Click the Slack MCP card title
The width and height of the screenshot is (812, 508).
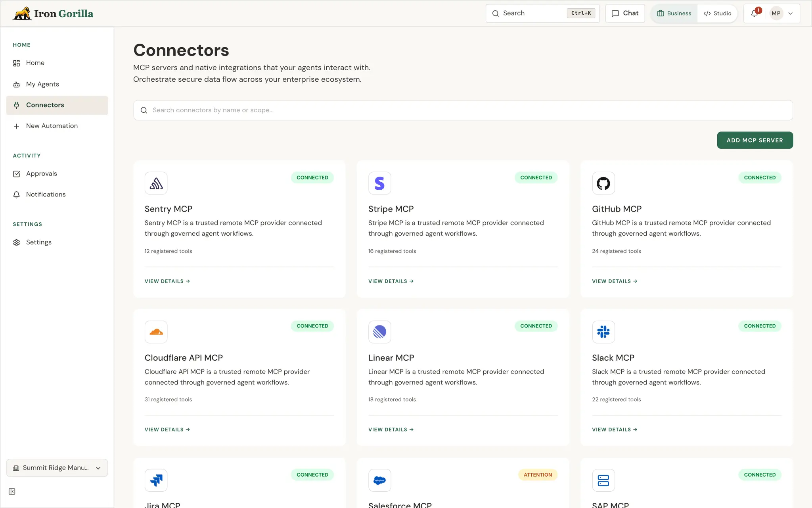pos(613,358)
